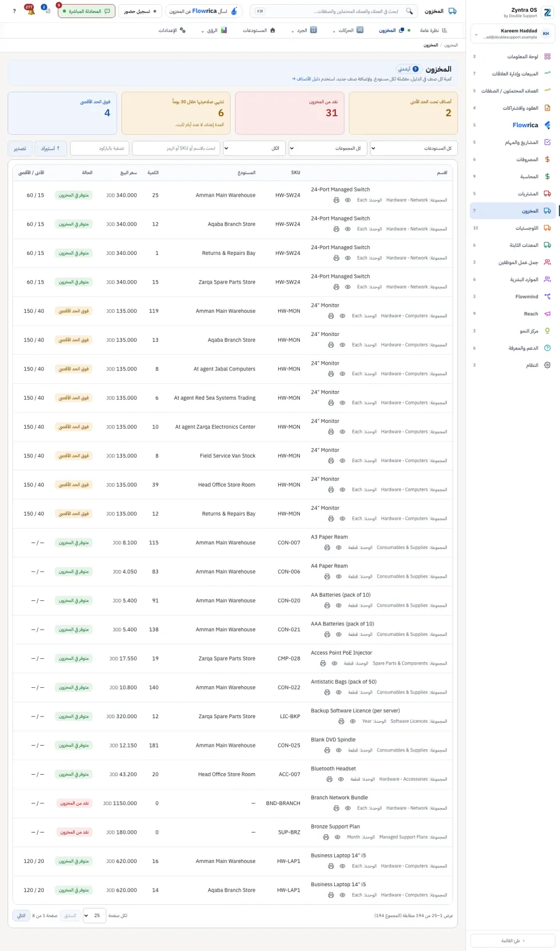Open the Dashboard (لوحة المعلومات) sidebar icon
Screen dimensions: 560x951
(547, 57)
